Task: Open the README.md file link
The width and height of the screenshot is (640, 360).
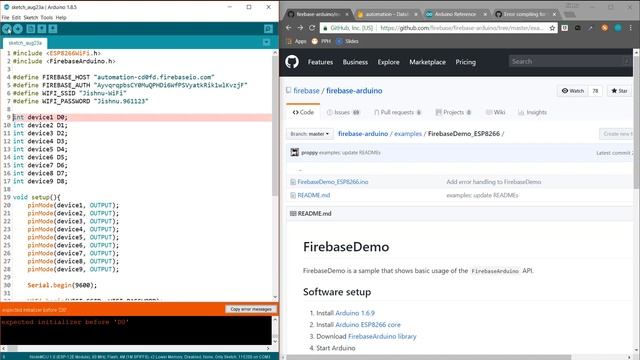Action: click(313, 195)
